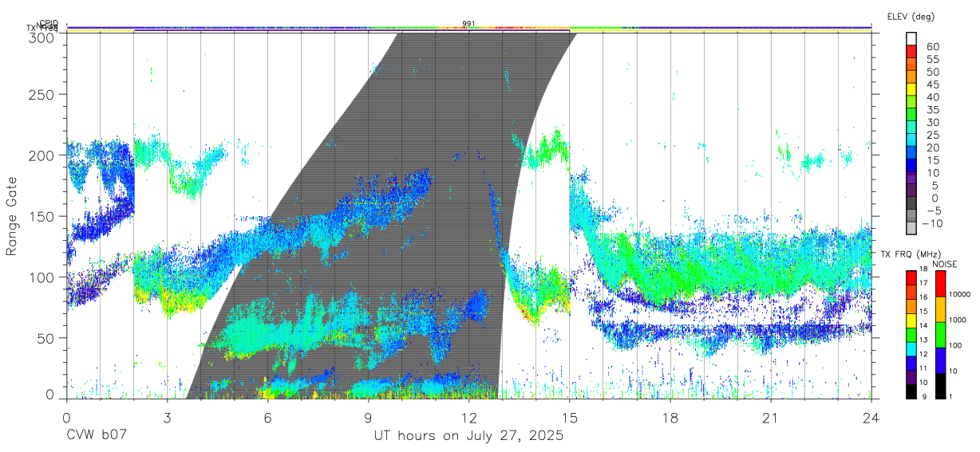This screenshot has height=452, width=980.
Task: Select hour 21 on the UT time axis
Action: coord(771,418)
